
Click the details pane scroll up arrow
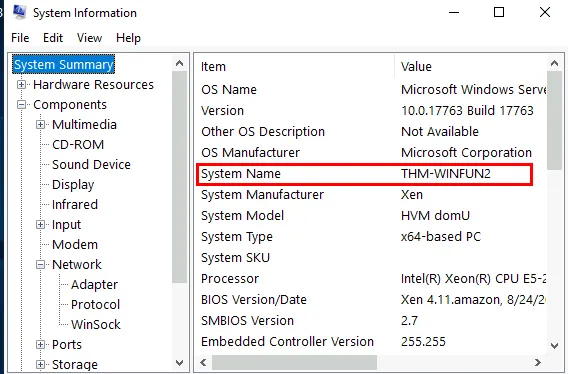(554, 63)
